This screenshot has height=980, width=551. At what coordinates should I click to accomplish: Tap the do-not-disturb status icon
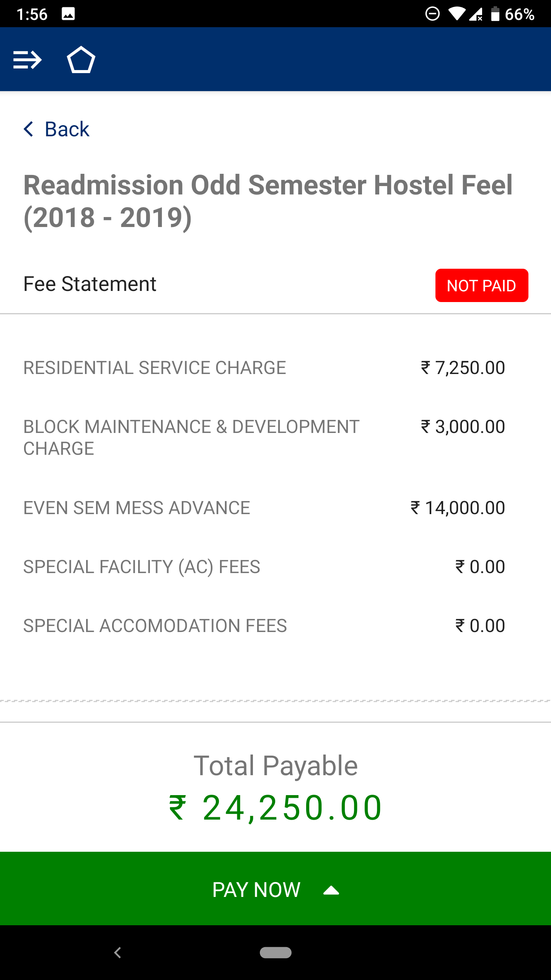pos(432,14)
